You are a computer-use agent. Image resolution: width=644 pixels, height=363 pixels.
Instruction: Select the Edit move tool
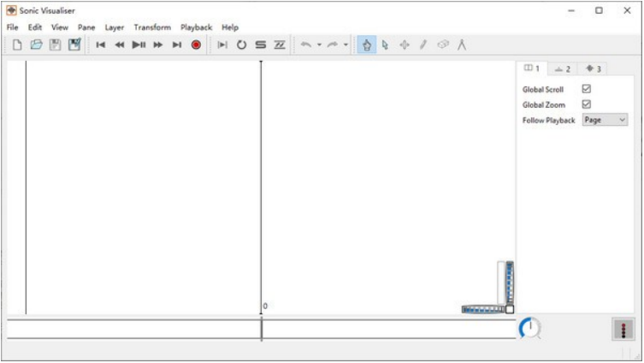[x=405, y=45]
